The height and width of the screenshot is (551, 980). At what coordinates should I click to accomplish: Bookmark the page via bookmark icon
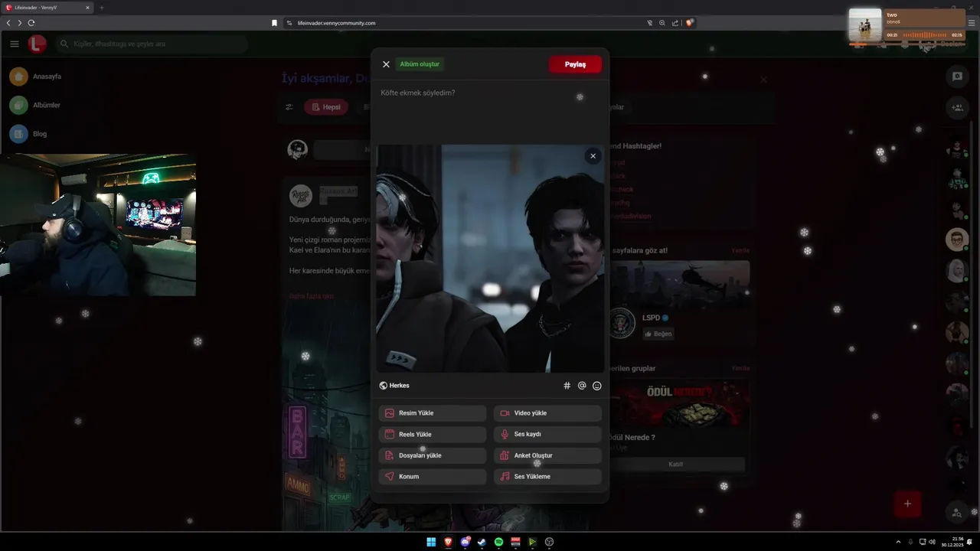pyautogui.click(x=274, y=23)
